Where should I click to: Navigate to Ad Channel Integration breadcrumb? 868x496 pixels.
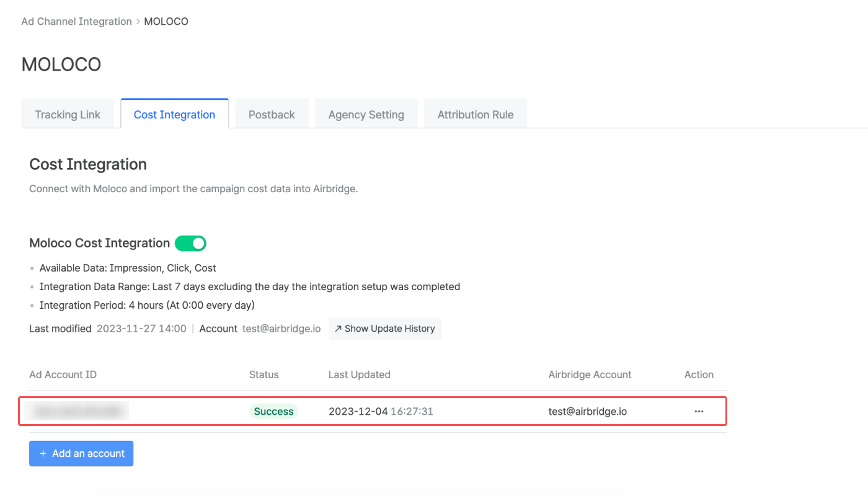[x=76, y=22]
